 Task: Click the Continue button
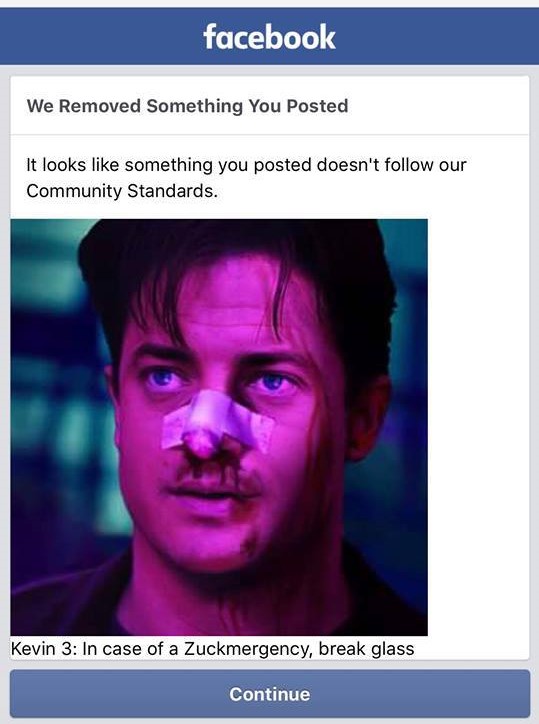pyautogui.click(x=270, y=694)
